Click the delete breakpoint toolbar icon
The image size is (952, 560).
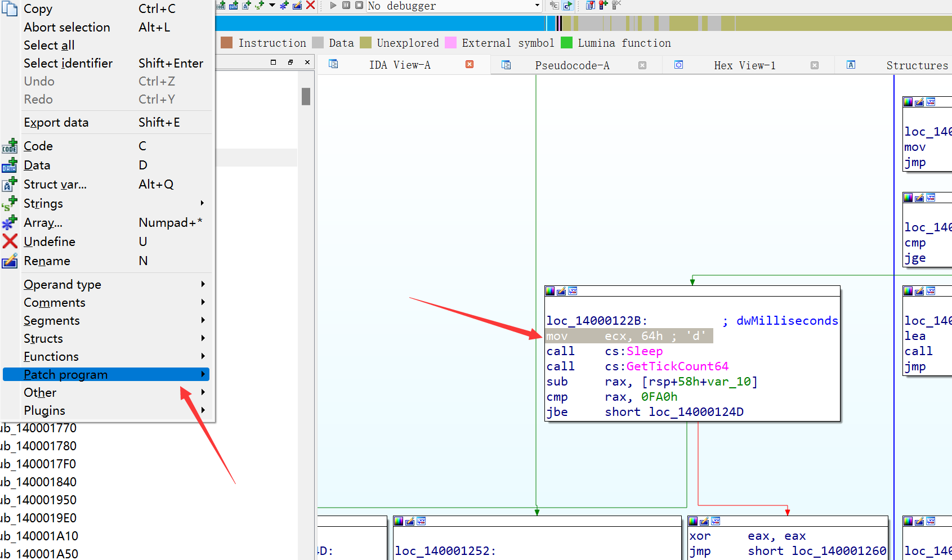[x=616, y=5]
